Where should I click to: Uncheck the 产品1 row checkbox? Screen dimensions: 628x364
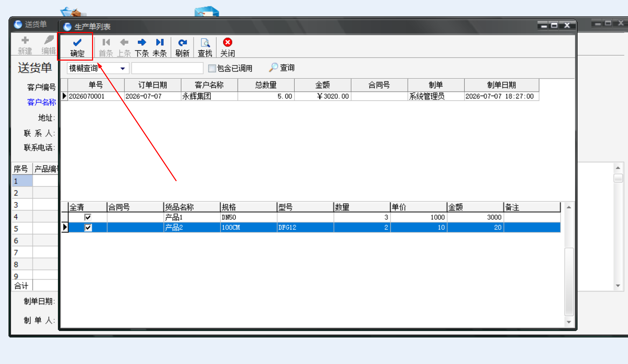88,217
